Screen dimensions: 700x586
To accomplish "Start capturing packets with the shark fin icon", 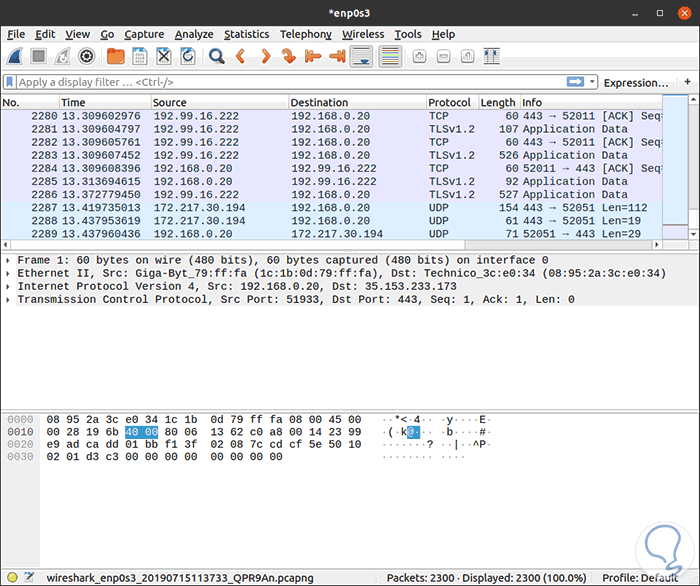I will 15,56.
